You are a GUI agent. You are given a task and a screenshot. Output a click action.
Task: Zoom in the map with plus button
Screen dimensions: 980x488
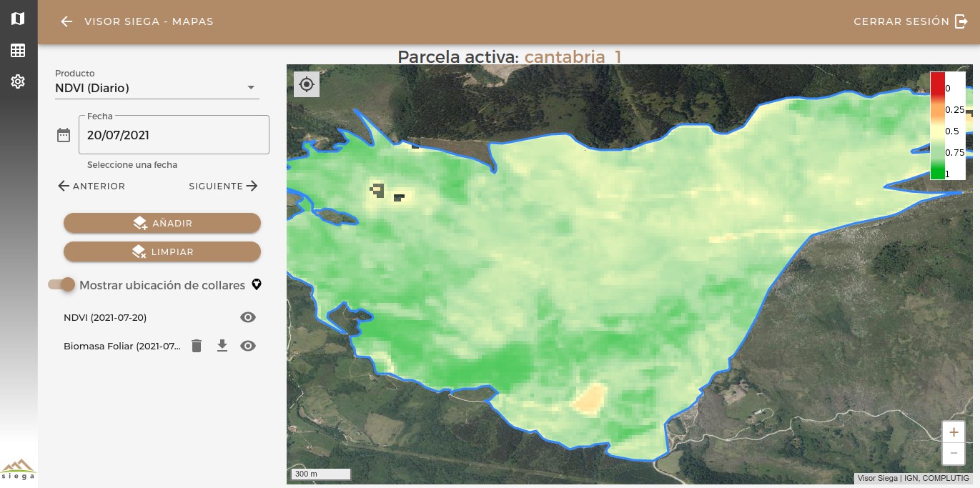point(954,432)
